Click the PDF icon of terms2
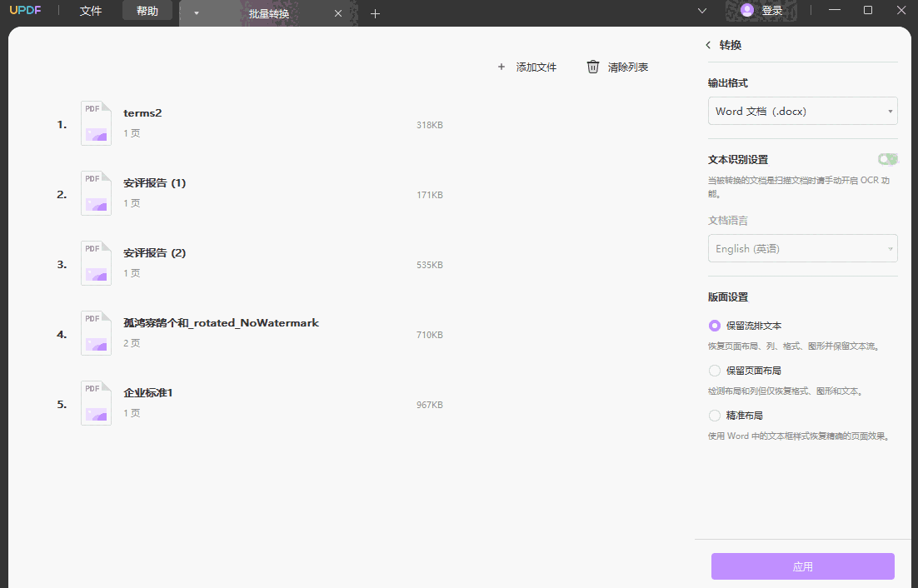This screenshot has height=588, width=918. [x=96, y=122]
